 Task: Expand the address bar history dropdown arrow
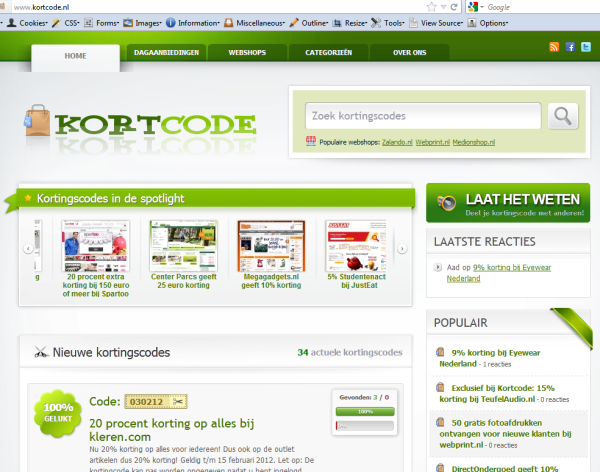click(x=443, y=7)
